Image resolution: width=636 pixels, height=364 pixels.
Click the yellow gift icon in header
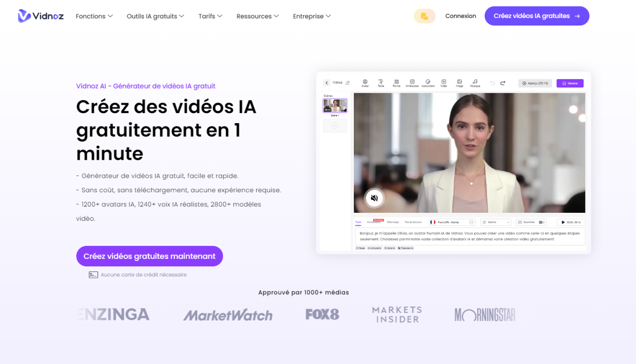(424, 16)
